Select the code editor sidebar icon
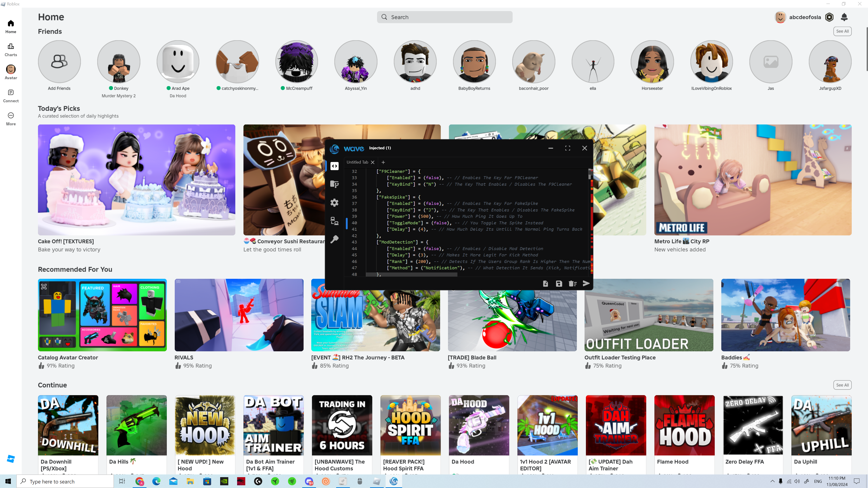 point(334,166)
